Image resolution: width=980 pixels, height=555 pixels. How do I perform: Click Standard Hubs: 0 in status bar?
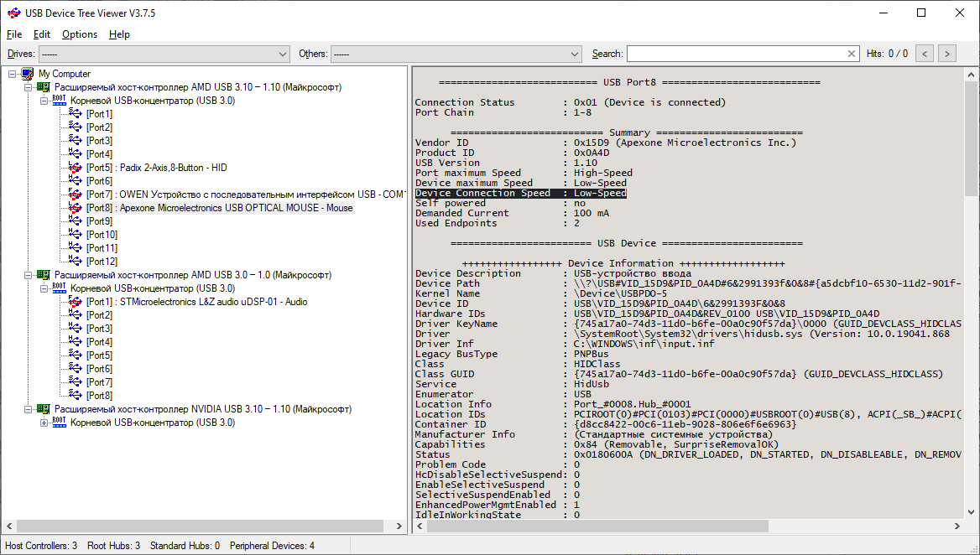(185, 546)
